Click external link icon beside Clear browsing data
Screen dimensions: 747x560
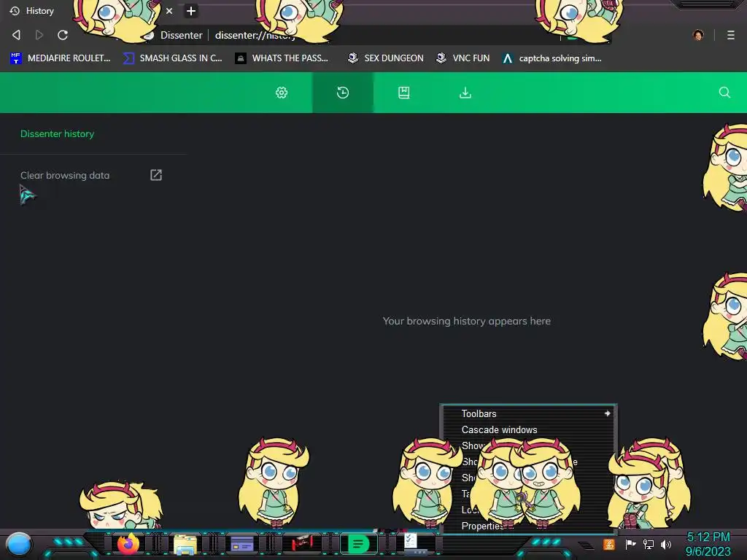(x=156, y=175)
